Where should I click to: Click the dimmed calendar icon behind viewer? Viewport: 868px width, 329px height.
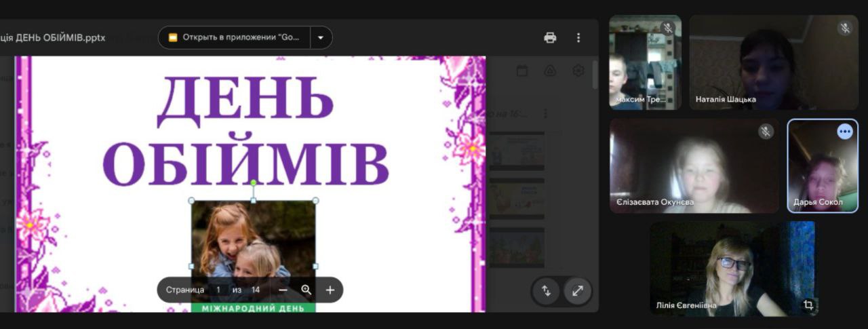tap(522, 71)
